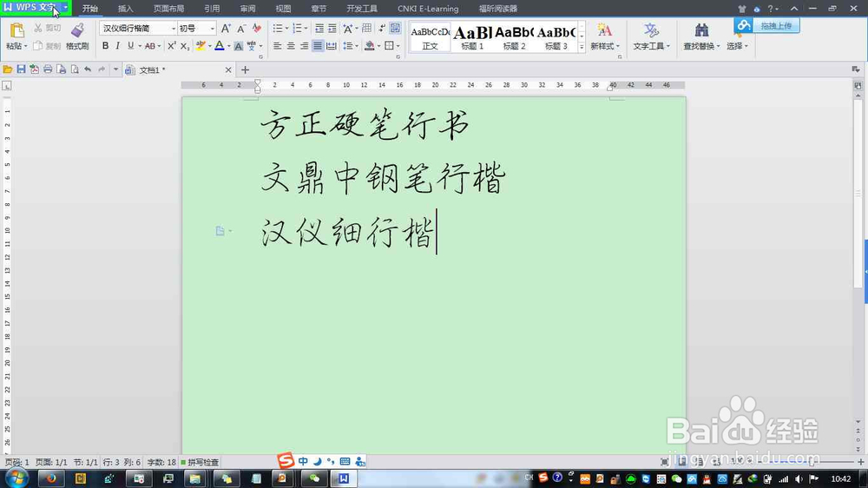The image size is (868, 488).
Task: Click the Paste (粘贴) icon
Action: pyautogui.click(x=16, y=31)
